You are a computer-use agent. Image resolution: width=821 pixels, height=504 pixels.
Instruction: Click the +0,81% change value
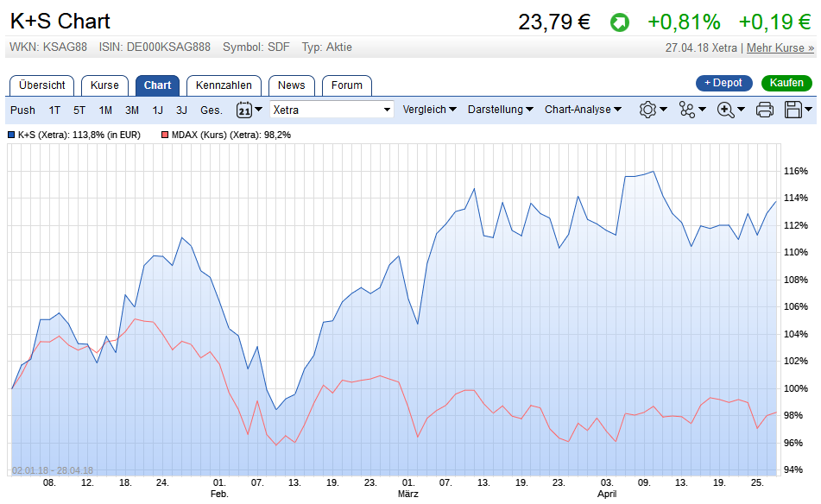coord(684,22)
